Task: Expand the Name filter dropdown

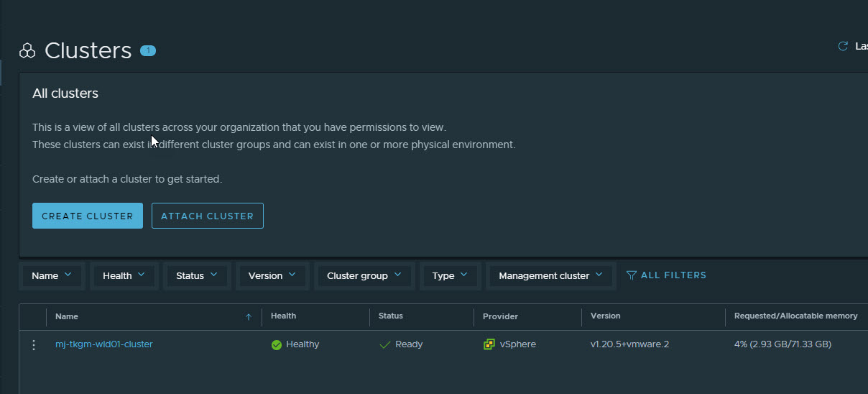Action: tap(52, 276)
